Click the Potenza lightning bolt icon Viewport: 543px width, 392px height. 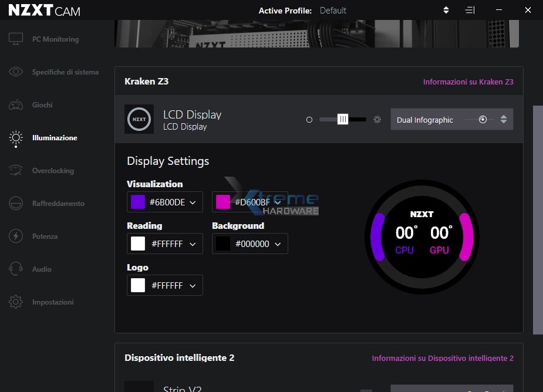coord(16,236)
